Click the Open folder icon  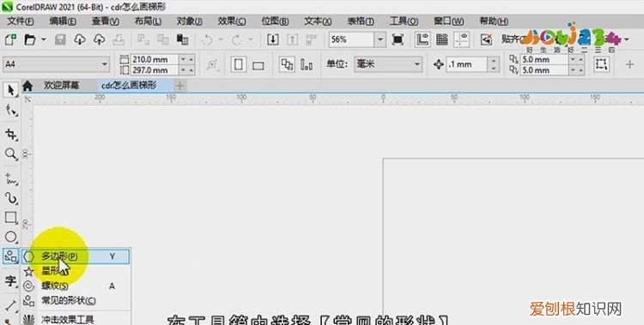(30, 39)
